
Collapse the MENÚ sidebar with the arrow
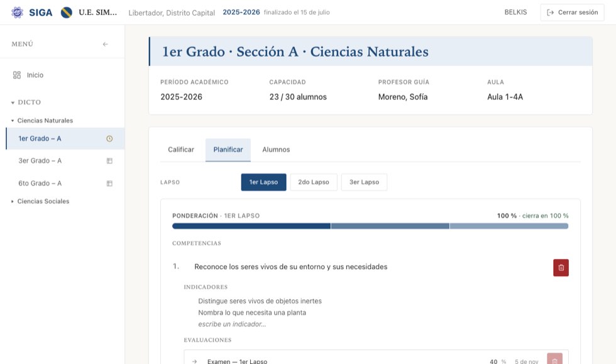(x=106, y=44)
